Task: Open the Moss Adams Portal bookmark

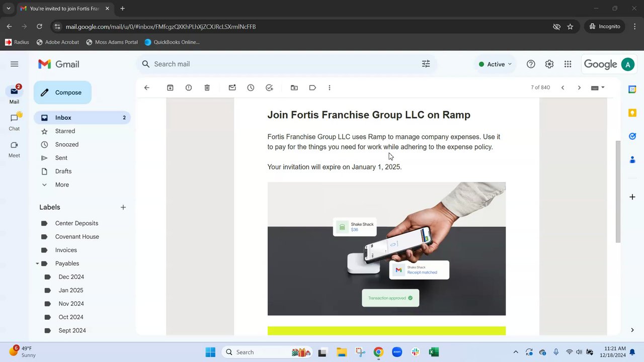Action: tap(112, 42)
